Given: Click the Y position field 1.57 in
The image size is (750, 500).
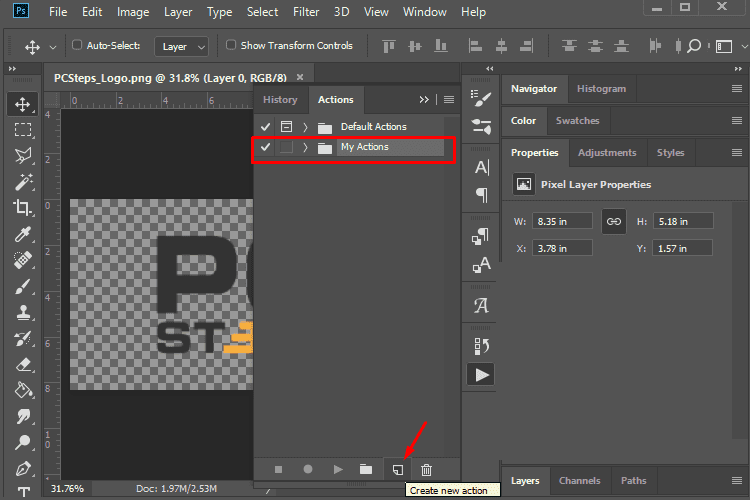Looking at the screenshot, I should [x=683, y=248].
